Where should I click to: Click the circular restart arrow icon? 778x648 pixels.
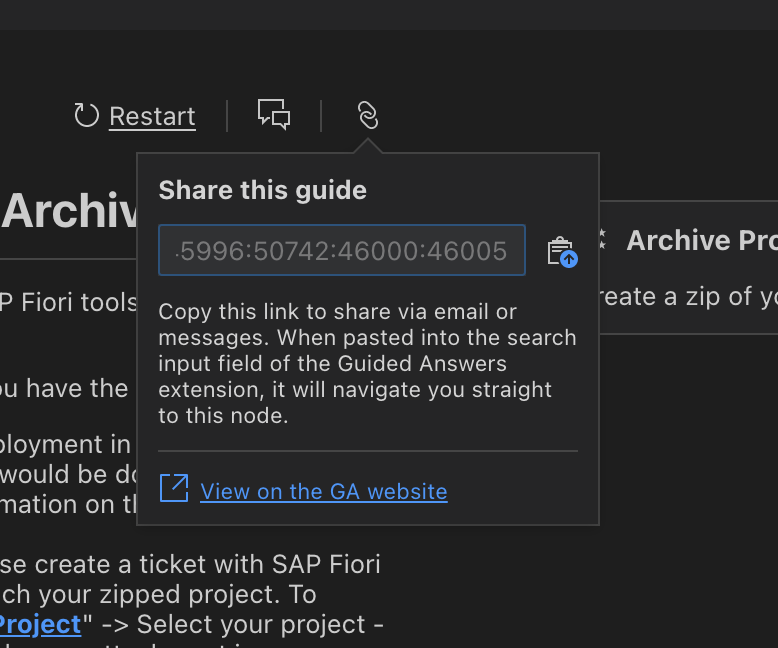[x=86, y=115]
